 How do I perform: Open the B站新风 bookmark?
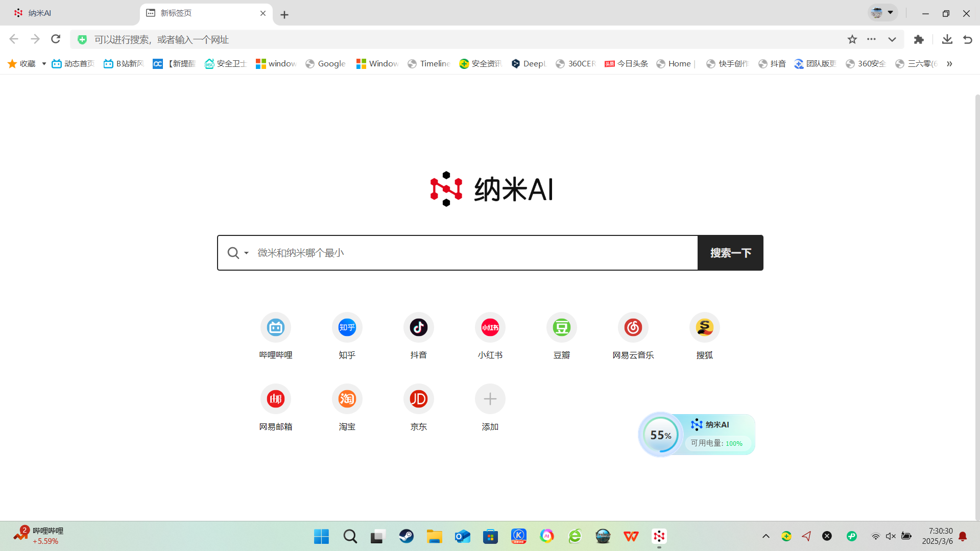click(124, 63)
